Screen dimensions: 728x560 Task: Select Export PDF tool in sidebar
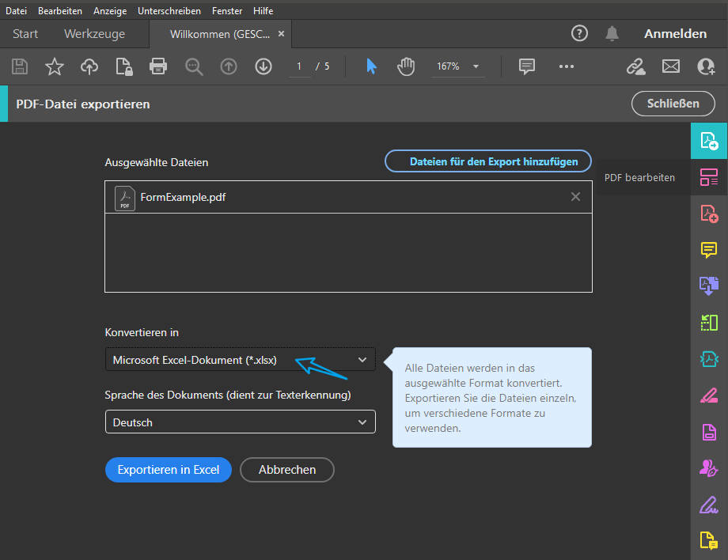pyautogui.click(x=709, y=141)
